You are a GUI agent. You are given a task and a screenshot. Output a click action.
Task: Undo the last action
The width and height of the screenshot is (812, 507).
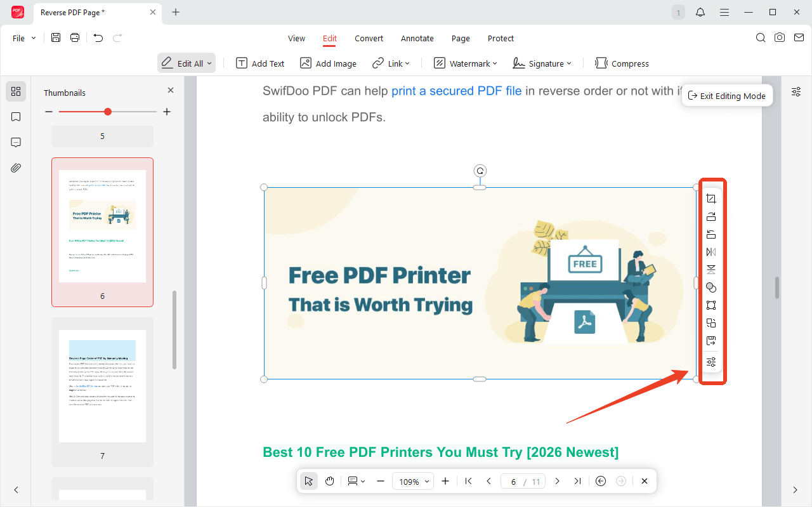[98, 38]
